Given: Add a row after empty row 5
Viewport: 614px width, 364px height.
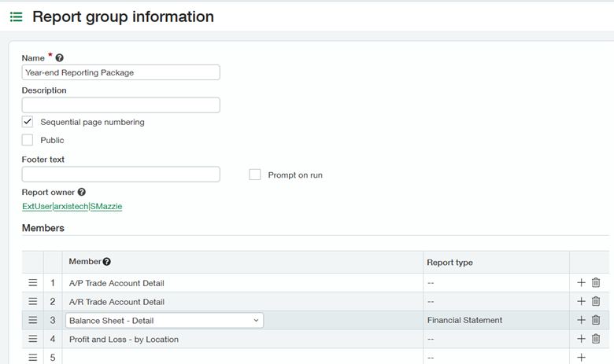Looking at the screenshot, I should coord(581,358).
